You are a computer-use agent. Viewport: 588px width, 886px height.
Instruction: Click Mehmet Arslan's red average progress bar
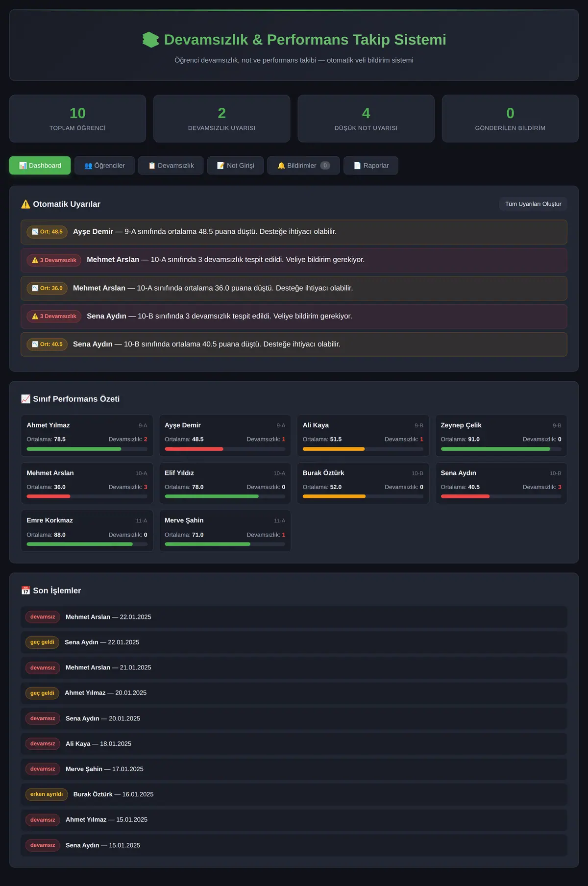[49, 496]
